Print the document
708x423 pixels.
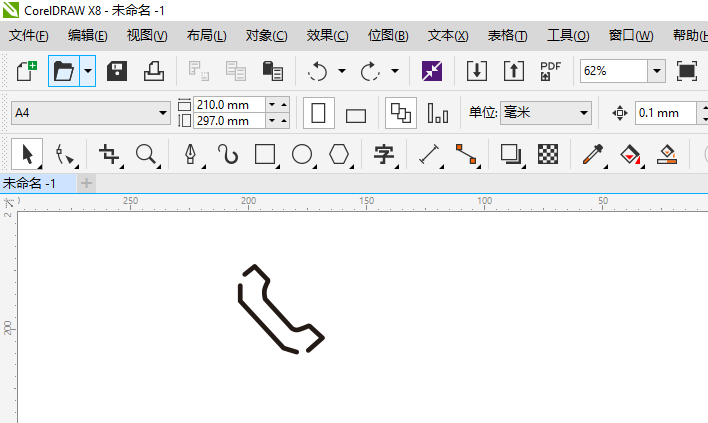point(154,71)
